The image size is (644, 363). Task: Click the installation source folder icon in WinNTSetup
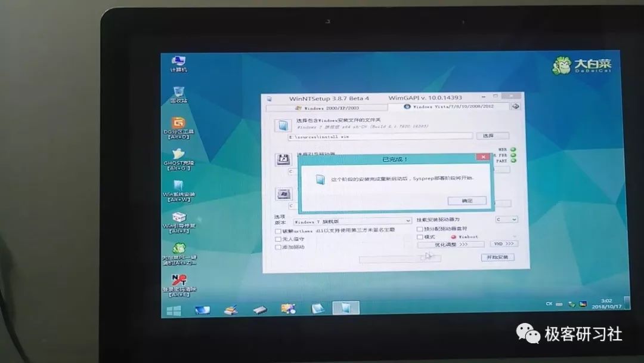coord(283,125)
